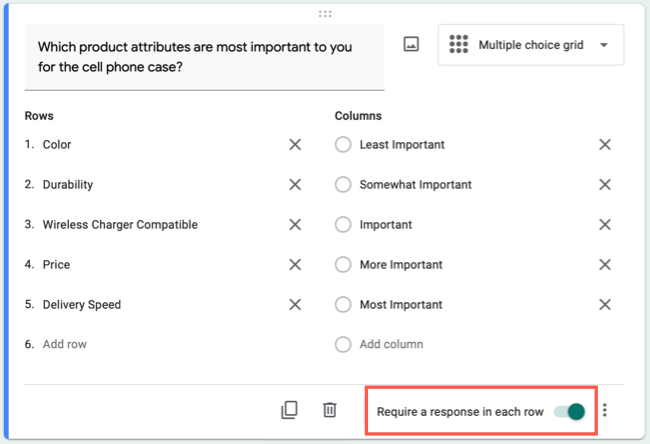
Task: Open the three-dot more options menu
Action: pos(605,410)
